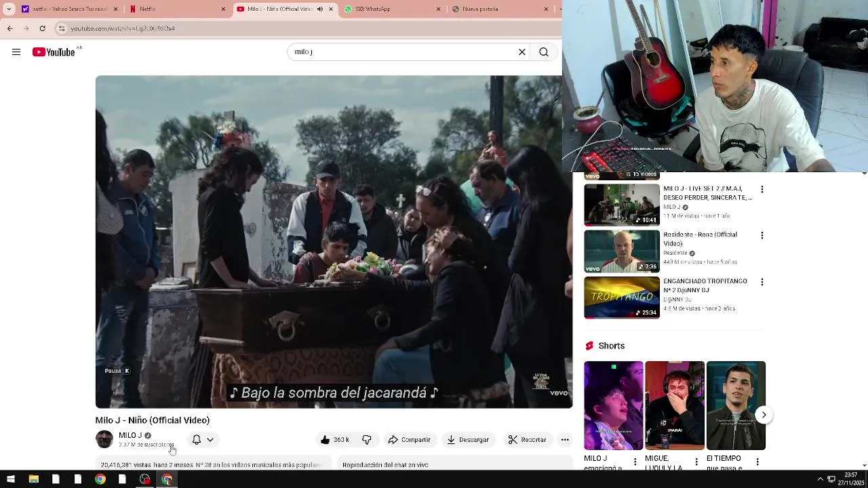Show hidden system tray icons
This screenshot has width=868, height=488.
click(x=821, y=479)
